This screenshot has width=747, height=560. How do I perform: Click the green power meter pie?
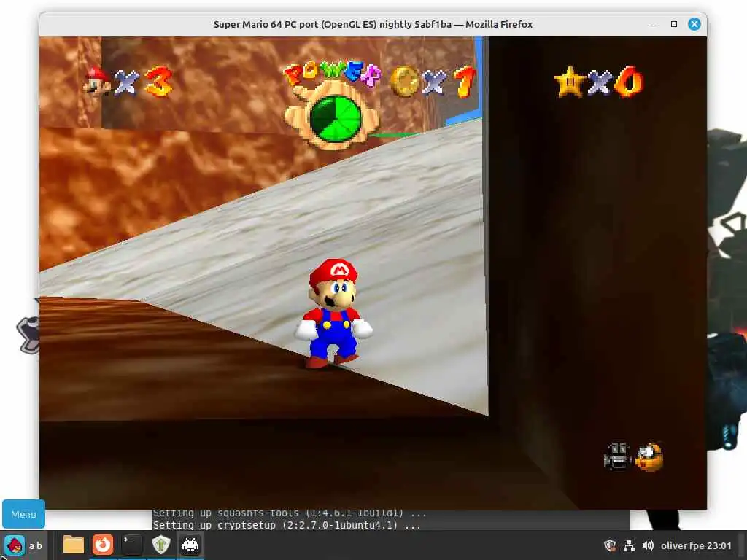pos(336,118)
